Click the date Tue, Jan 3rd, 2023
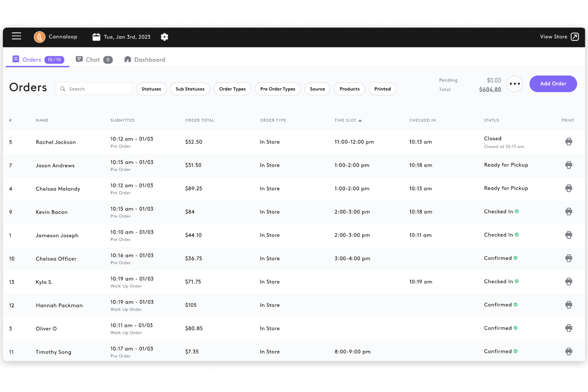588x392 pixels. click(127, 37)
